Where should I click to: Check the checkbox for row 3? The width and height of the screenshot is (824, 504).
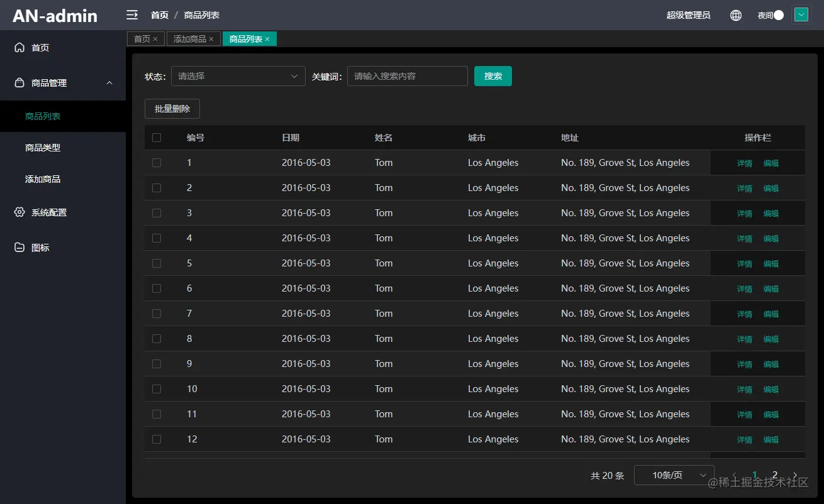[157, 213]
